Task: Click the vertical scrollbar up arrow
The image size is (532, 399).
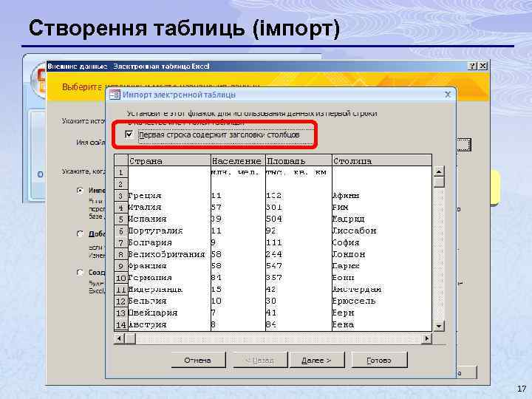Action: [x=439, y=171]
